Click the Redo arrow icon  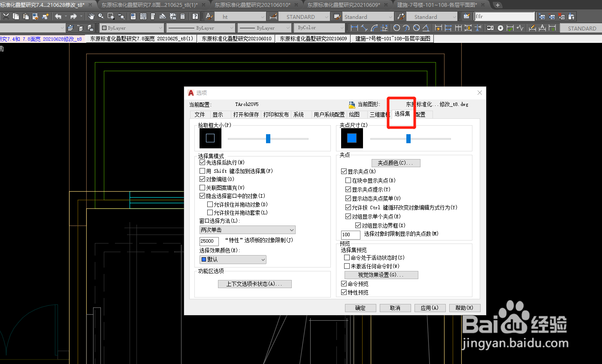(73, 16)
